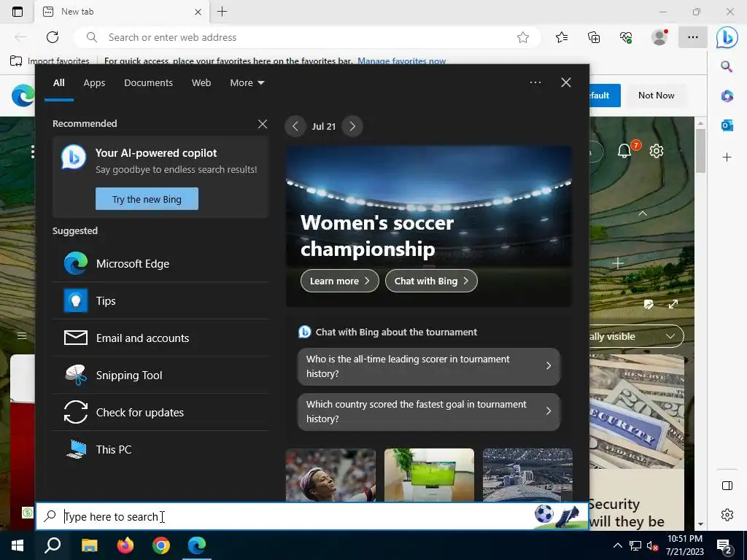Open the Tips app
The image size is (747, 560).
coord(160,301)
